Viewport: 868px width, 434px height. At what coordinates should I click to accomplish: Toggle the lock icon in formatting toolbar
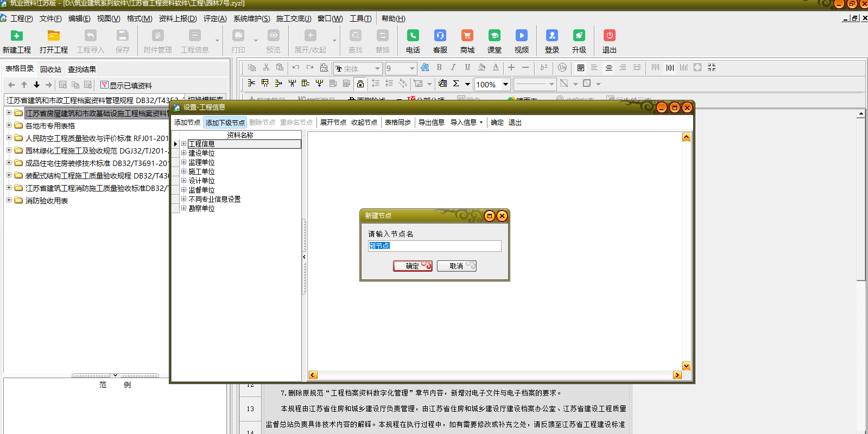pos(360,84)
